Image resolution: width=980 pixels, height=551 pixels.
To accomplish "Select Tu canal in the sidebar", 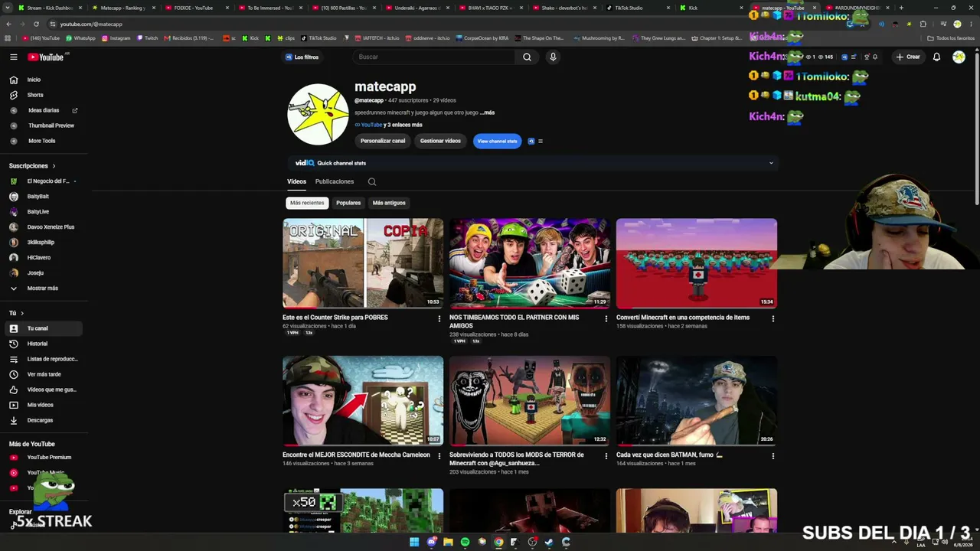I will point(43,328).
